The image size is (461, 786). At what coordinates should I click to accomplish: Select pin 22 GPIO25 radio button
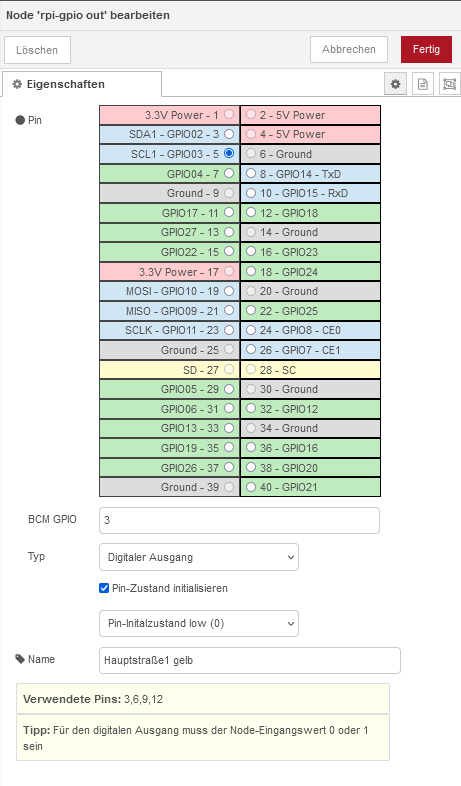251,310
